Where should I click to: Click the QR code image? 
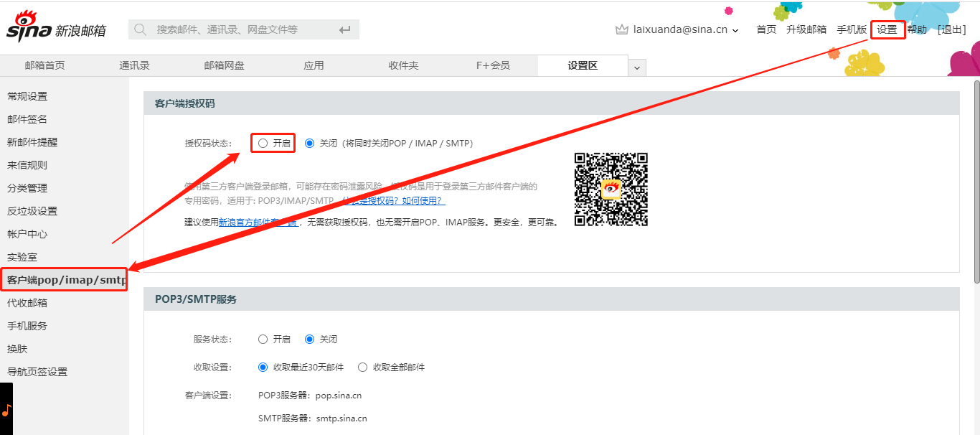(611, 190)
